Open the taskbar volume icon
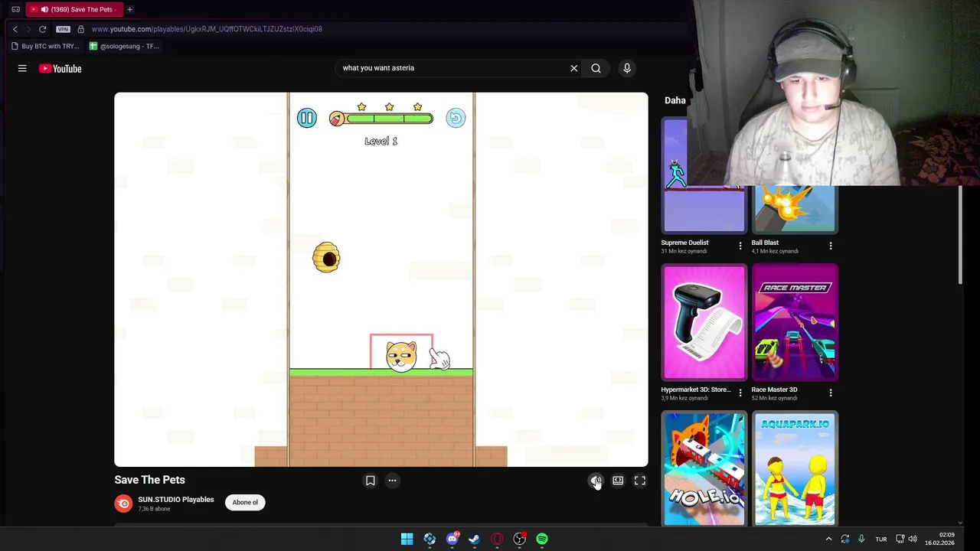The height and width of the screenshot is (551, 980). pos(912,539)
